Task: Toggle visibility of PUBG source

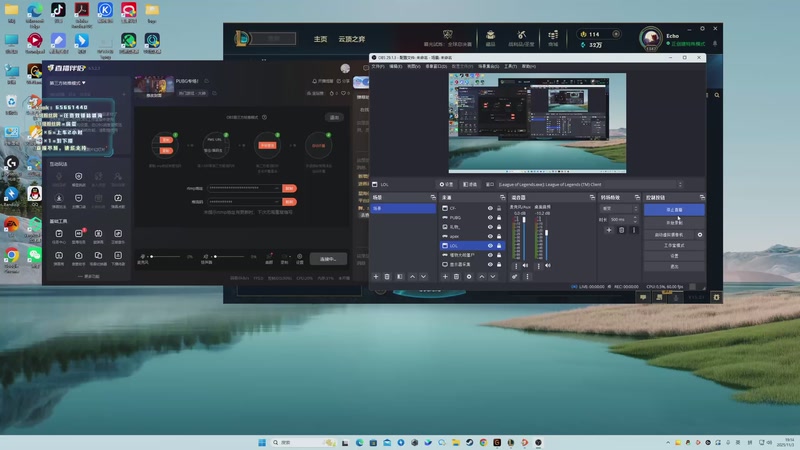Action: [490, 217]
